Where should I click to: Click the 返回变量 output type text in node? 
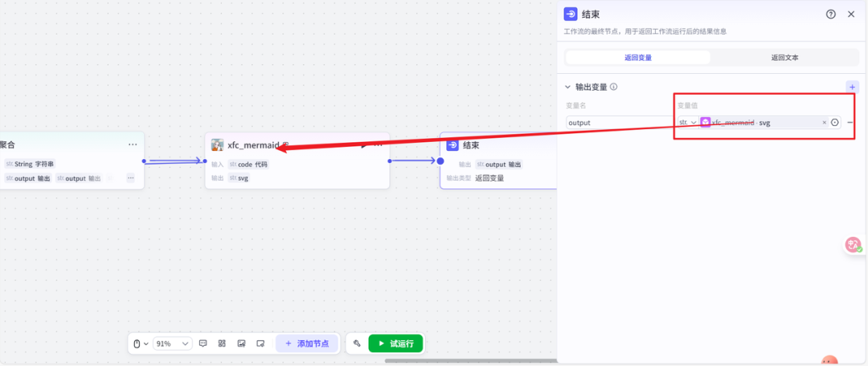pos(489,178)
